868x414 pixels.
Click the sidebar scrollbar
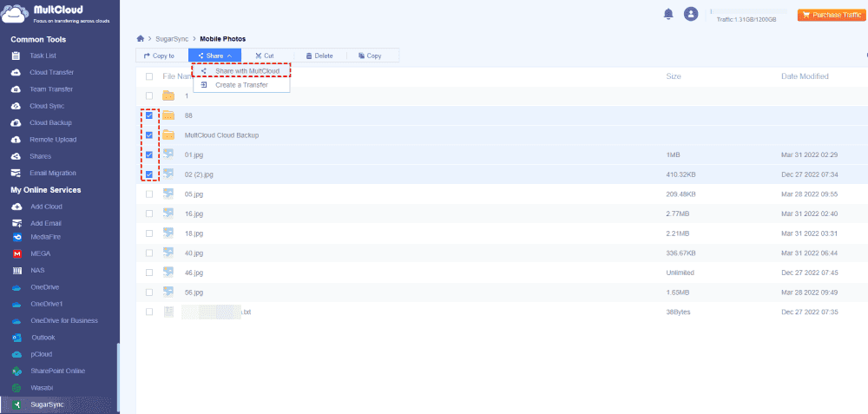click(x=117, y=378)
